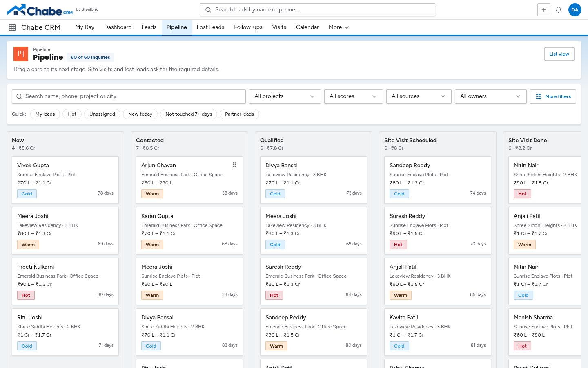Click the magnifier icon in the global search
Image resolution: width=588 pixels, height=368 pixels.
tap(208, 10)
